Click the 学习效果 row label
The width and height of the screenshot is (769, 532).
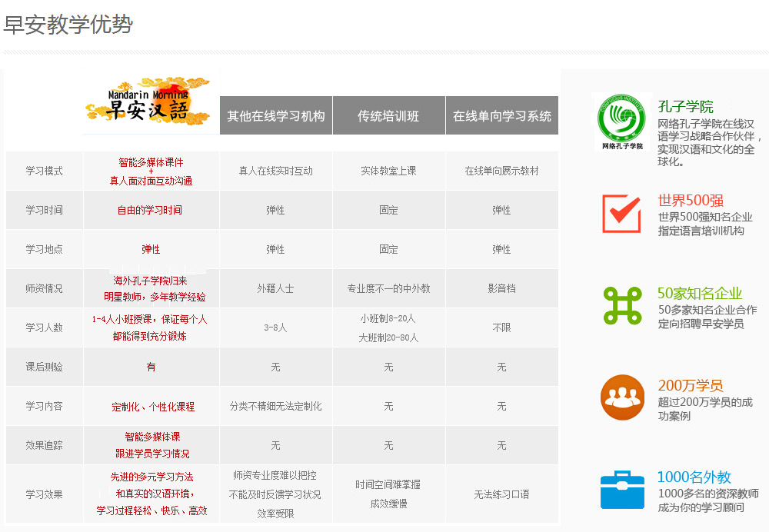point(44,494)
